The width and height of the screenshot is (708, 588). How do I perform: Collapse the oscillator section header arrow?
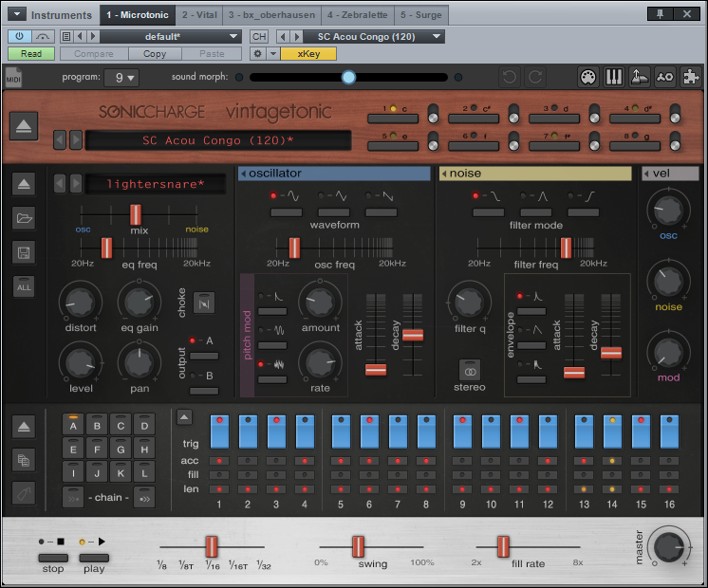tap(243, 174)
